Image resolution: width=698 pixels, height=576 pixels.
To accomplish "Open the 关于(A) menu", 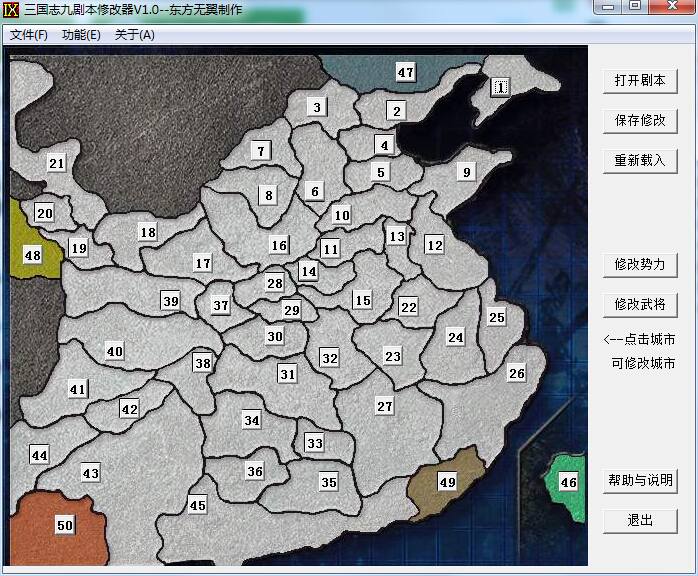I will (x=134, y=35).
